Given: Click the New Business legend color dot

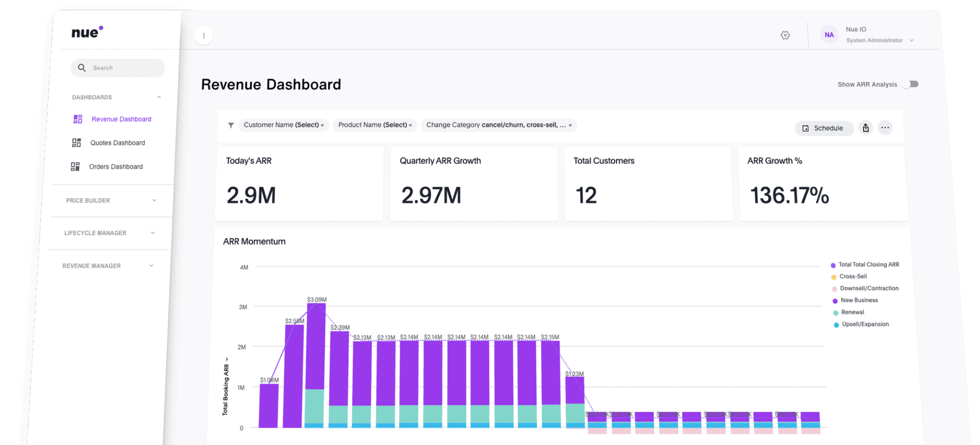Looking at the screenshot, I should (835, 301).
